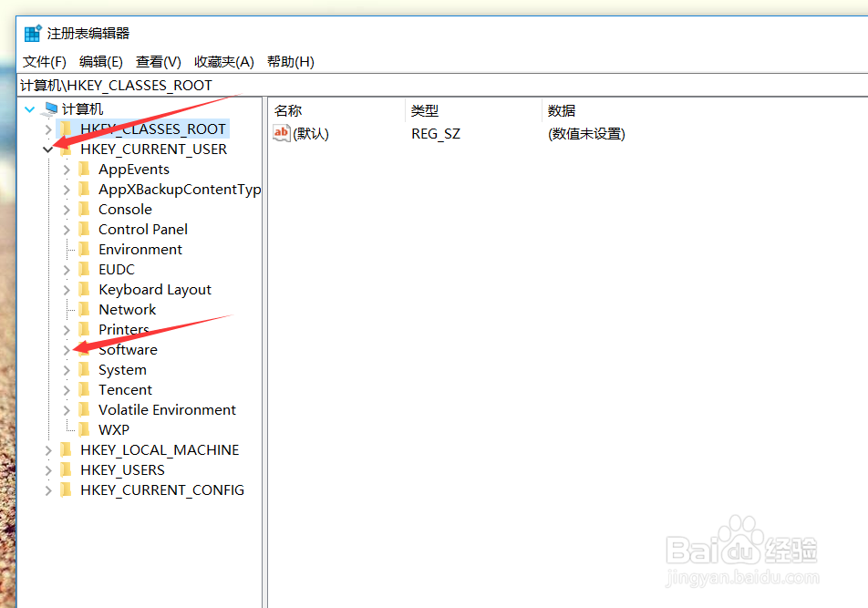Collapse the 计算机 root node
This screenshot has width=868, height=608.
tap(30, 108)
